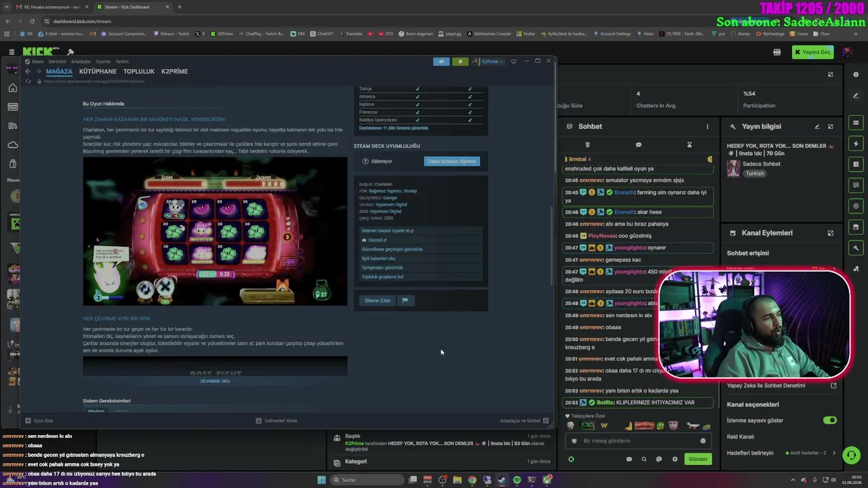Pop out the Yayın bilgisi panel
The height and width of the screenshot is (488, 868).
tap(831, 127)
